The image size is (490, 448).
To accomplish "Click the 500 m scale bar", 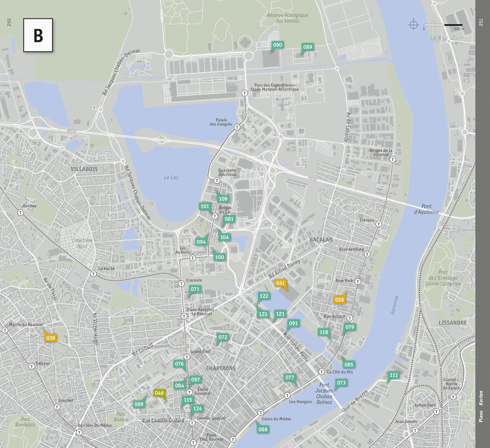I will pos(443,25).
